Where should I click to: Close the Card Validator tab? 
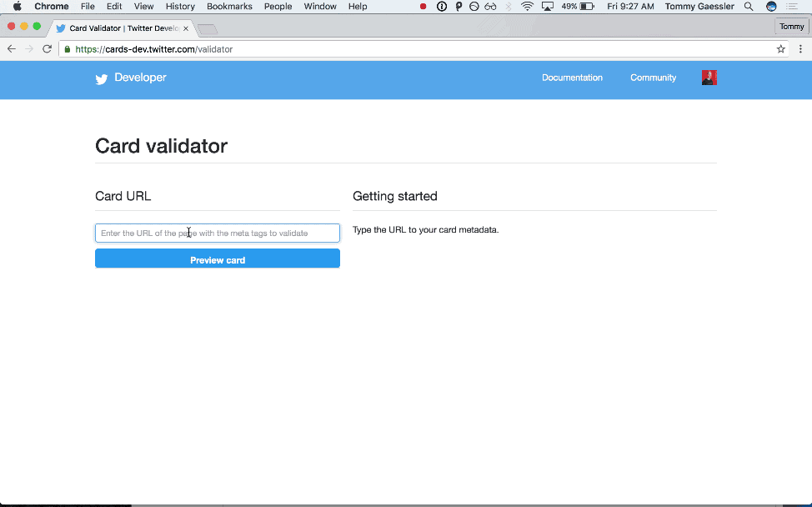pyautogui.click(x=186, y=28)
